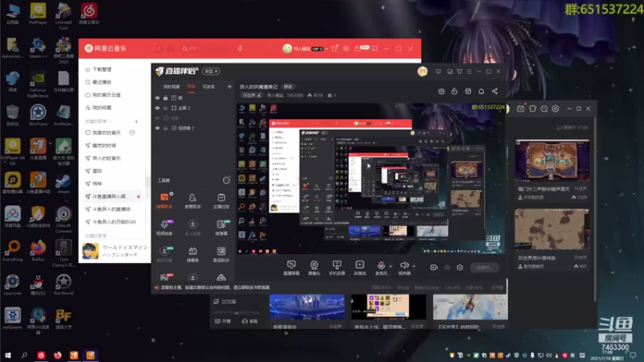Viewport: 644px width, 362px height.
Task: Toggle lock on 视频集 1 source layer
Action: (x=166, y=128)
